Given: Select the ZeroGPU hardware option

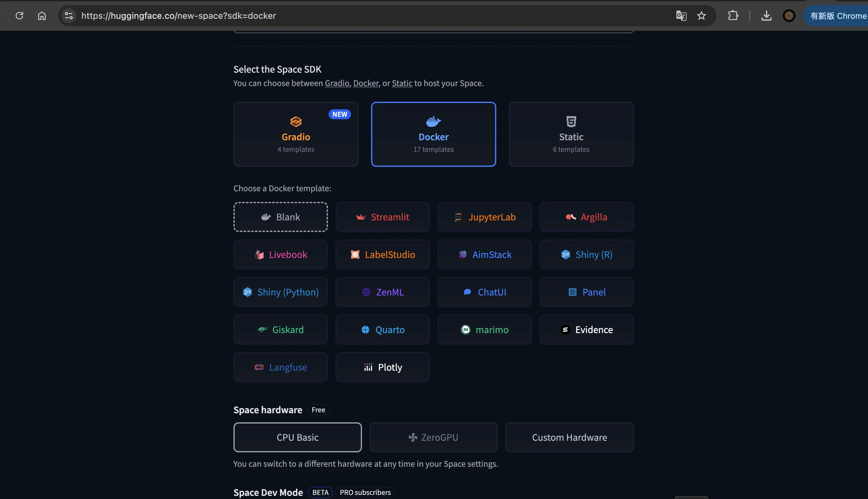Looking at the screenshot, I should coord(433,437).
